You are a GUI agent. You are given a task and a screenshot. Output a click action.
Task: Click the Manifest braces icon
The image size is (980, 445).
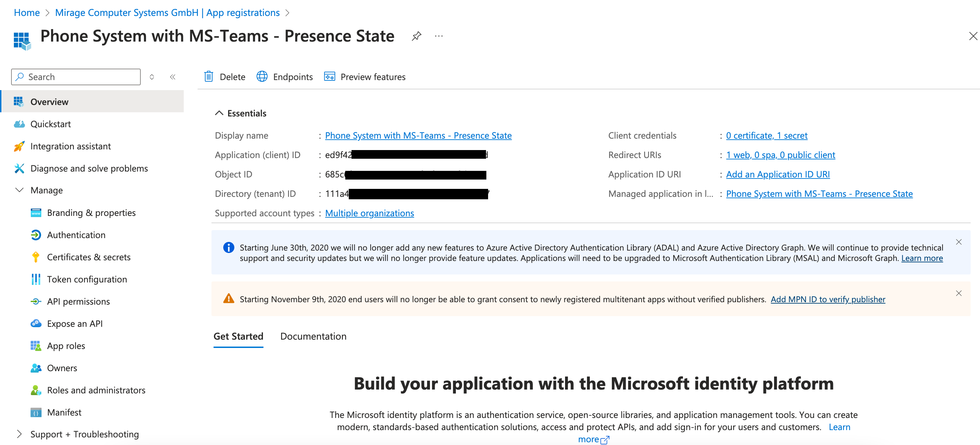click(36, 412)
